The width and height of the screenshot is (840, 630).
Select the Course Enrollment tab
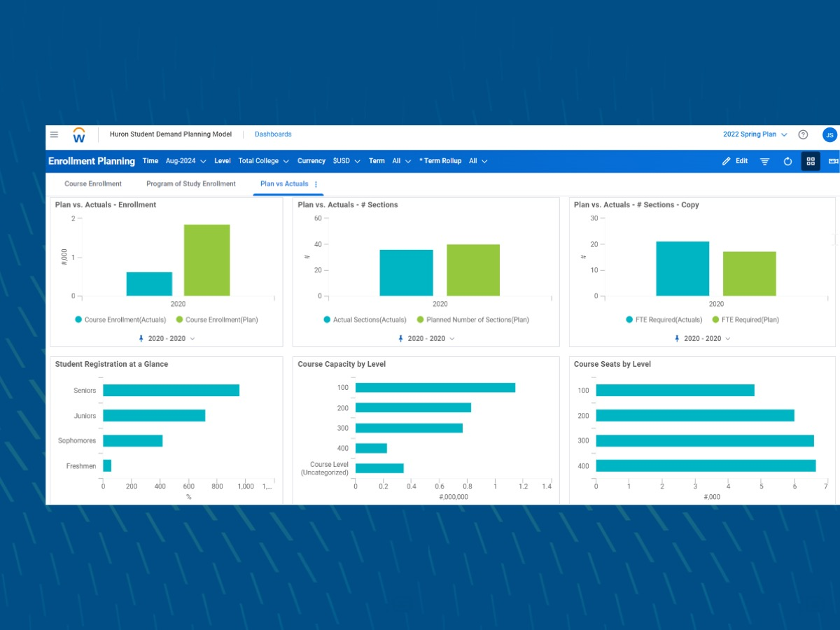point(93,183)
